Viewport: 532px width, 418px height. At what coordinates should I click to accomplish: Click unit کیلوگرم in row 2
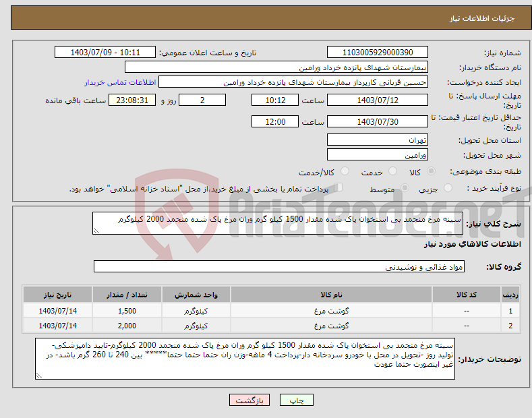click(x=196, y=326)
